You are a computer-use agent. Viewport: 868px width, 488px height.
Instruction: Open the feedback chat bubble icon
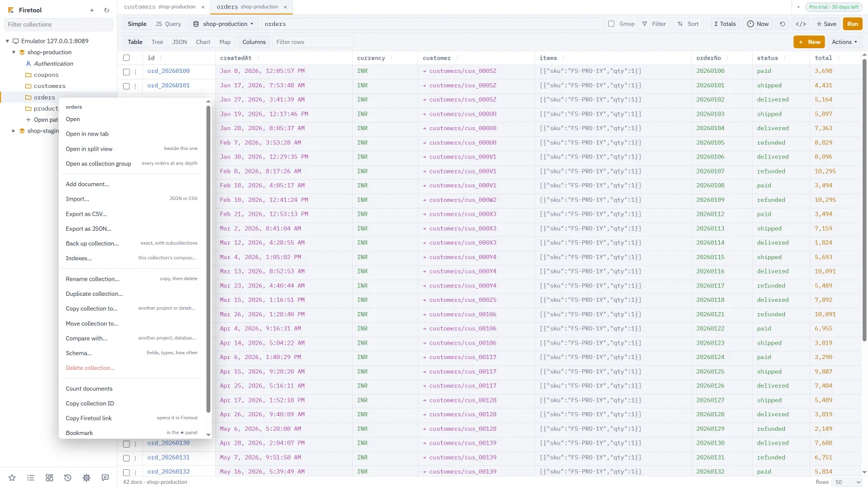coord(105,478)
